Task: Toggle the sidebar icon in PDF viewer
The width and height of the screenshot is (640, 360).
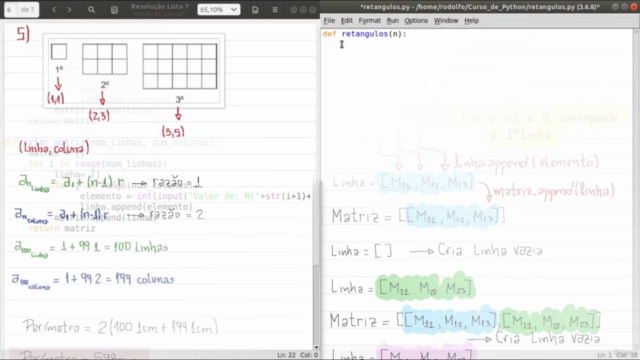Action: click(114, 9)
